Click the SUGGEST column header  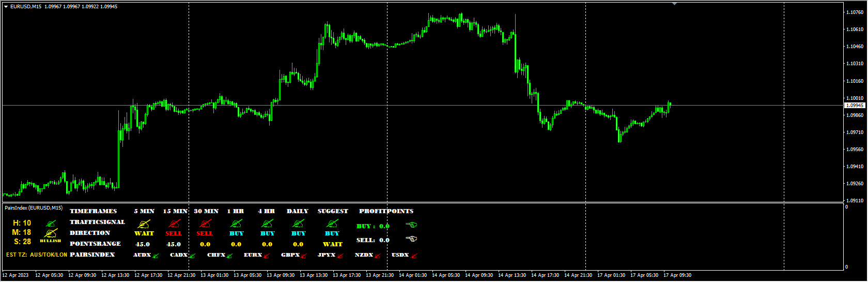pos(333,211)
